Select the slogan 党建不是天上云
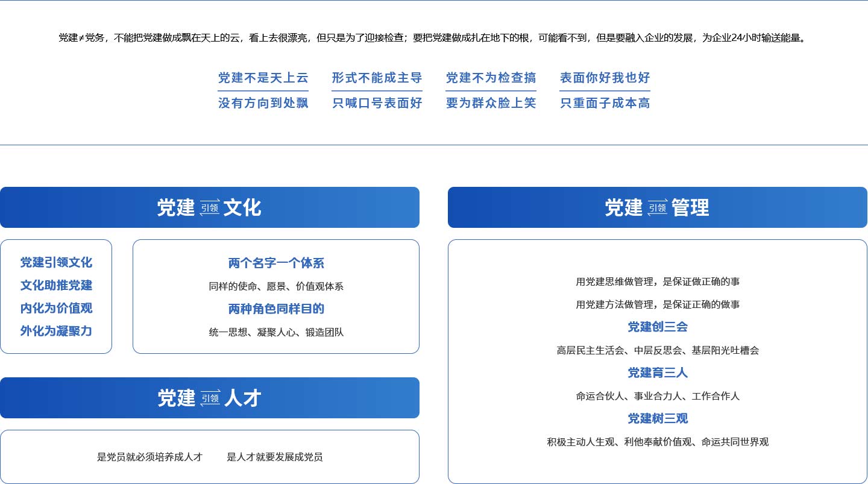 263,78
